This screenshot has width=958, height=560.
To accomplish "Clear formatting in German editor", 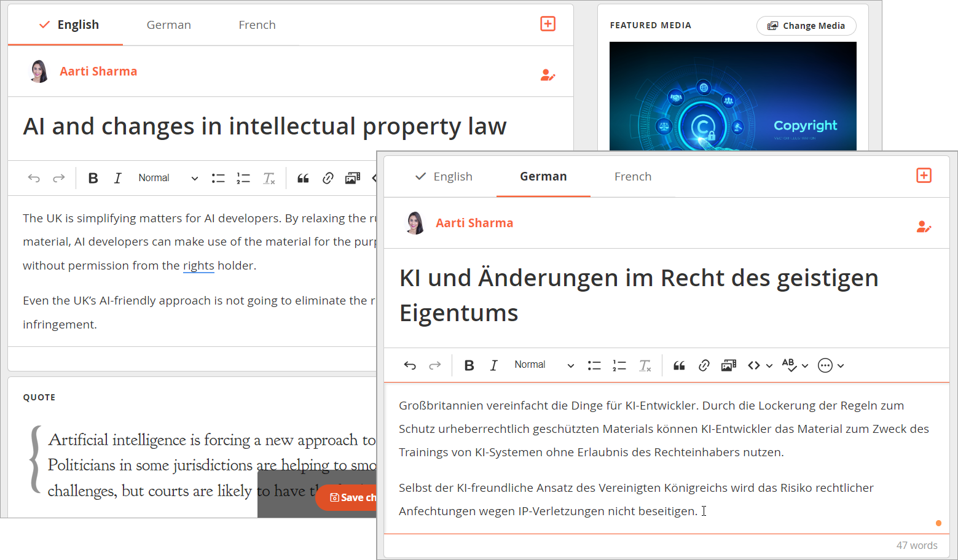I will [645, 365].
